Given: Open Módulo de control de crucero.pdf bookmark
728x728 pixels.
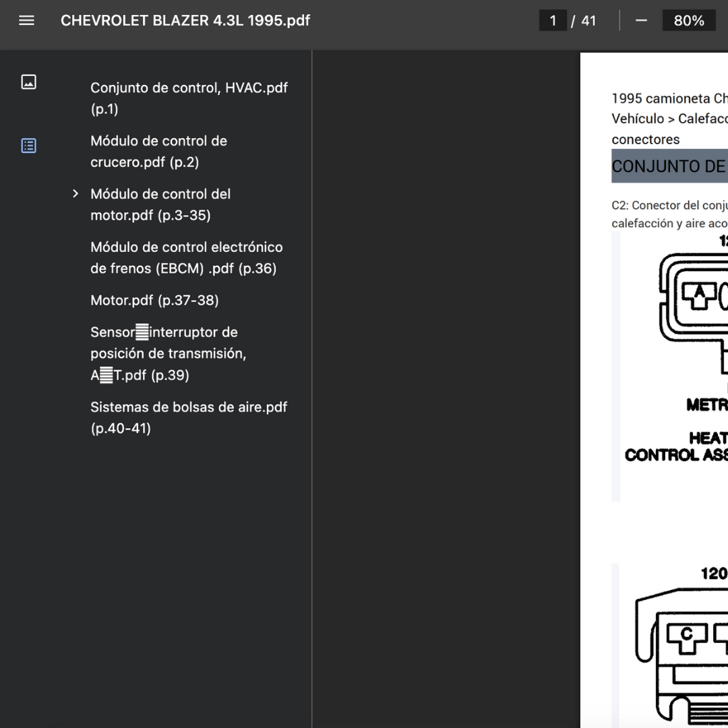Looking at the screenshot, I should point(159,152).
